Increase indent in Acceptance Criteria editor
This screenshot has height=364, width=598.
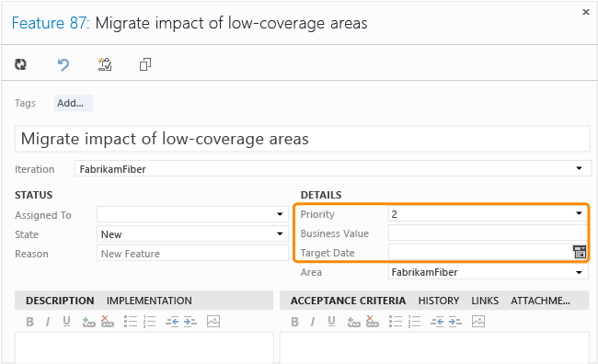455,322
